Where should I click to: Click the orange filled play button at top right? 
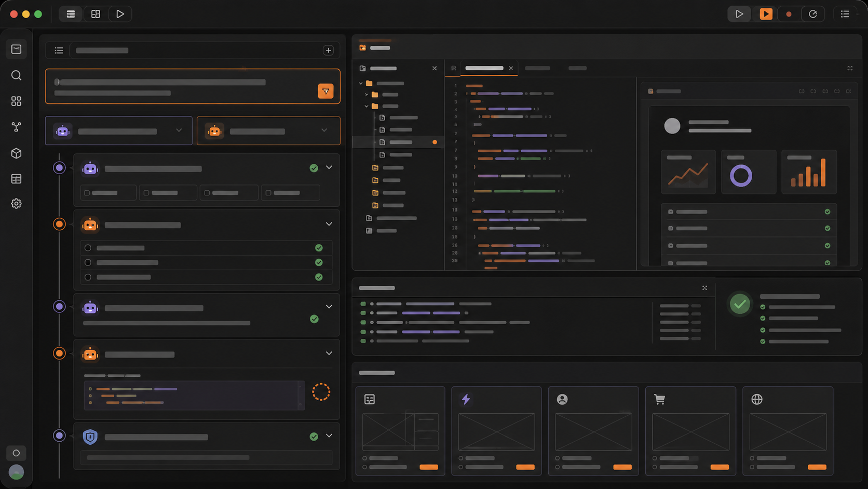pos(766,14)
